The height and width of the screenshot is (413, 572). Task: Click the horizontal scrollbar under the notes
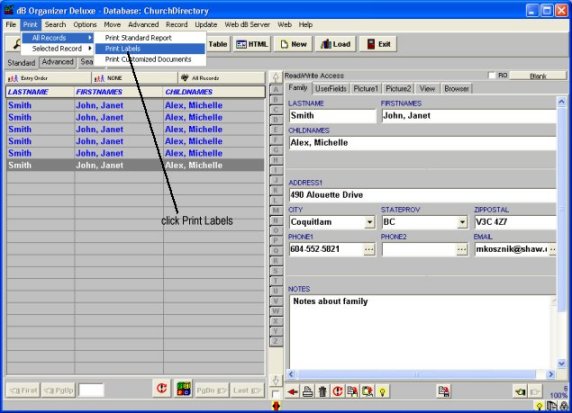pyautogui.click(x=421, y=374)
